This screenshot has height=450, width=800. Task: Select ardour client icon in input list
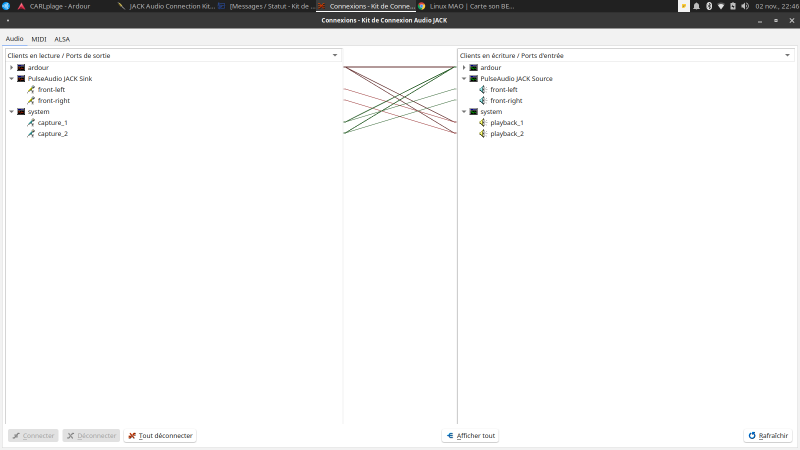[x=473, y=67]
